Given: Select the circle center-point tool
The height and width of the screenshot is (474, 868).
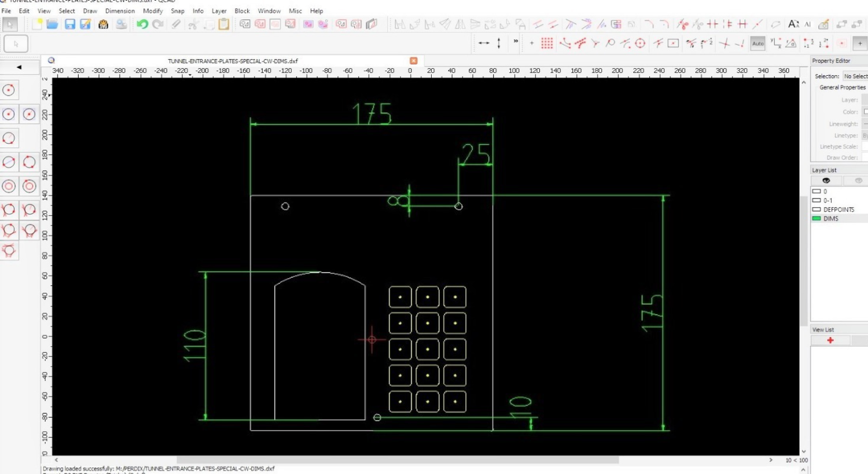Looking at the screenshot, I should pos(9,90).
